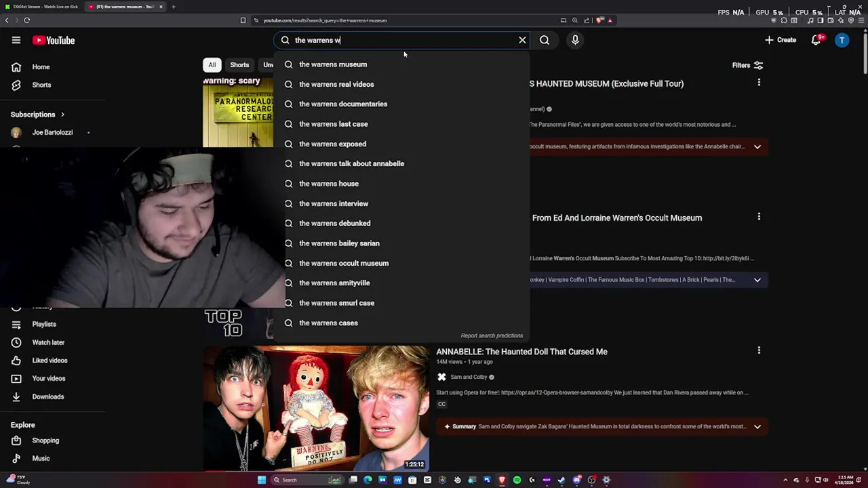The height and width of the screenshot is (488, 868).
Task: Open YouTube notifications bell
Action: [x=816, y=40]
